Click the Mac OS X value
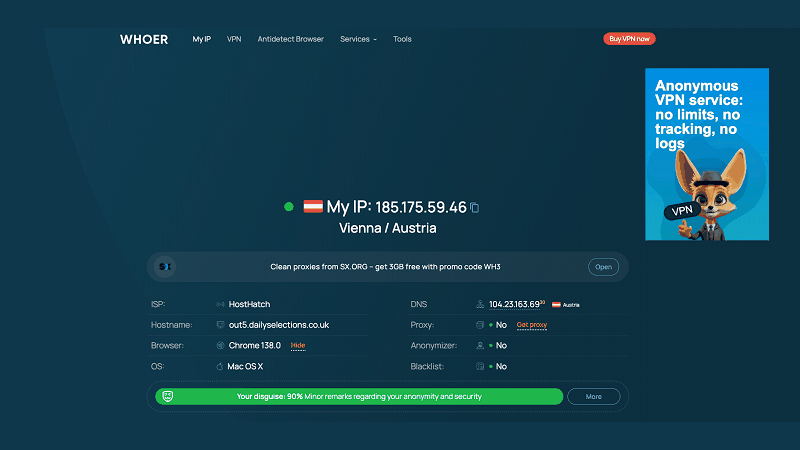 click(245, 366)
